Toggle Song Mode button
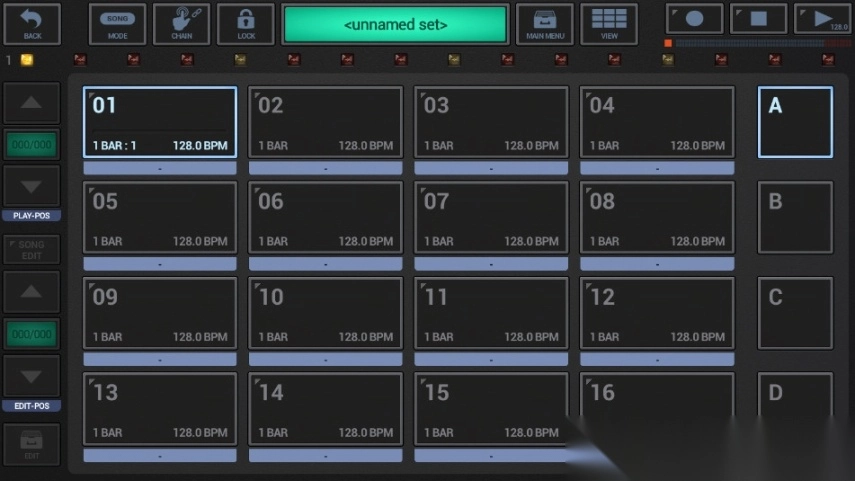The width and height of the screenshot is (855, 481). pyautogui.click(x=117, y=23)
